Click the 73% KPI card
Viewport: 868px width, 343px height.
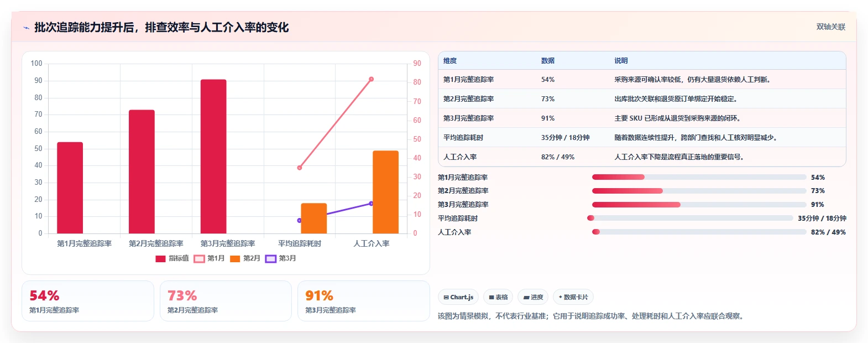(x=226, y=301)
